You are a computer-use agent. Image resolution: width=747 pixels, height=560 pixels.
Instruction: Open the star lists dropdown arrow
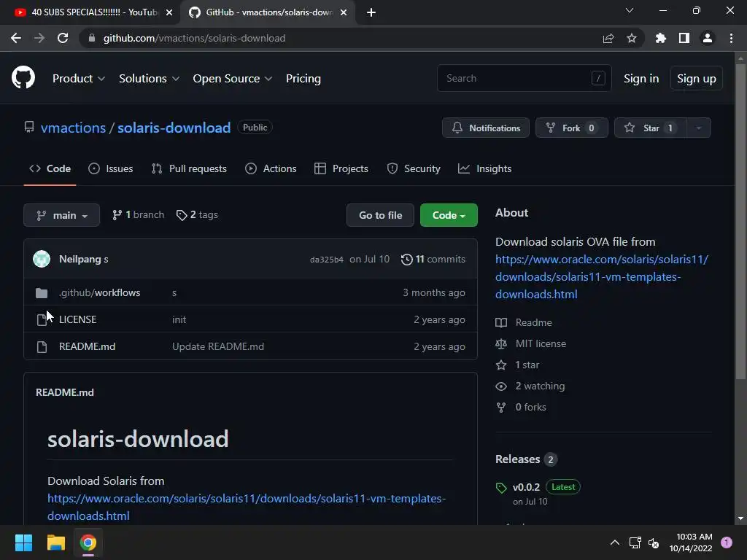pyautogui.click(x=699, y=128)
